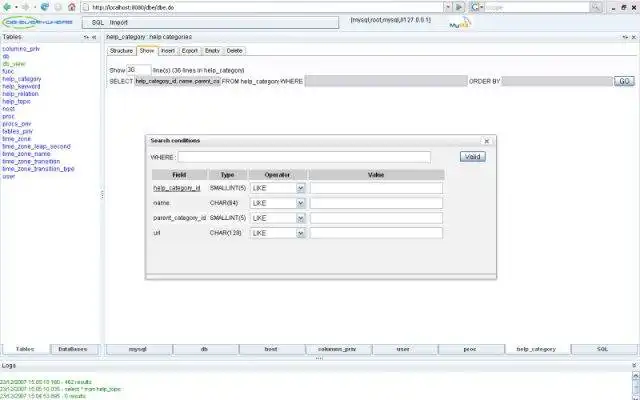Screen dimensions: 640x400
Task: Reload the page with the refresh icon
Action: pyautogui.click(x=44, y=7)
